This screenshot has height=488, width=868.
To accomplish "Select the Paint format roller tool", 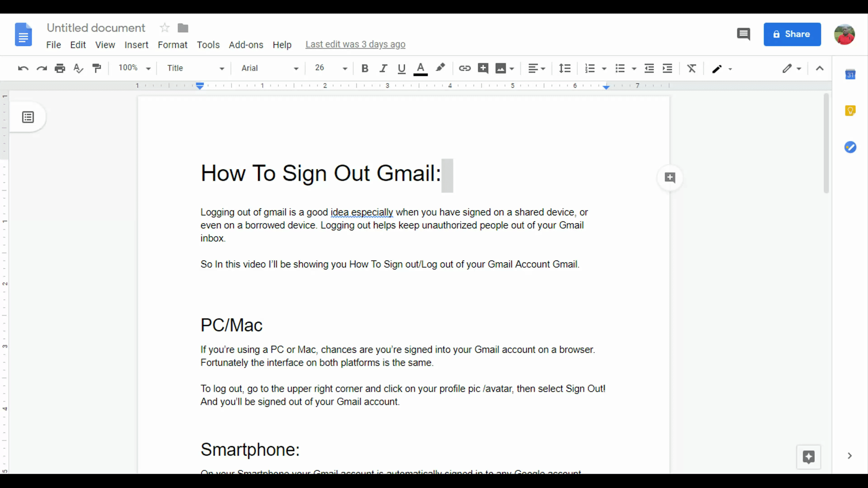I will pos(97,68).
